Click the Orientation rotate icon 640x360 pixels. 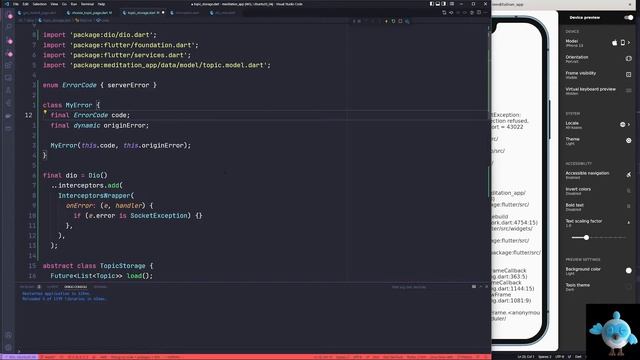629,59
